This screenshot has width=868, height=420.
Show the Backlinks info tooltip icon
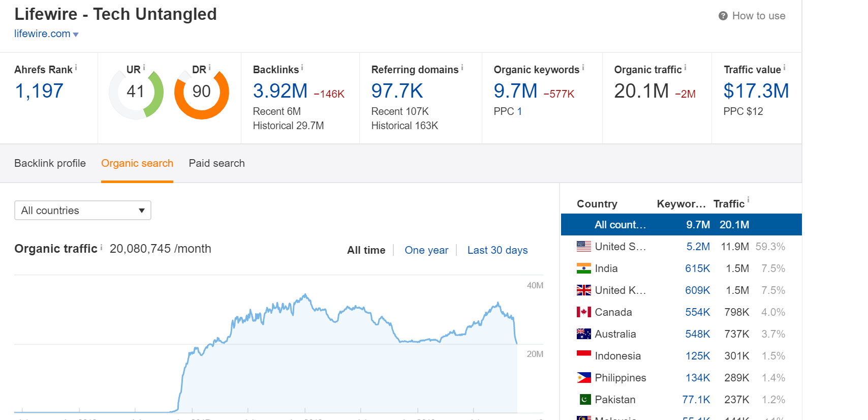click(x=302, y=67)
